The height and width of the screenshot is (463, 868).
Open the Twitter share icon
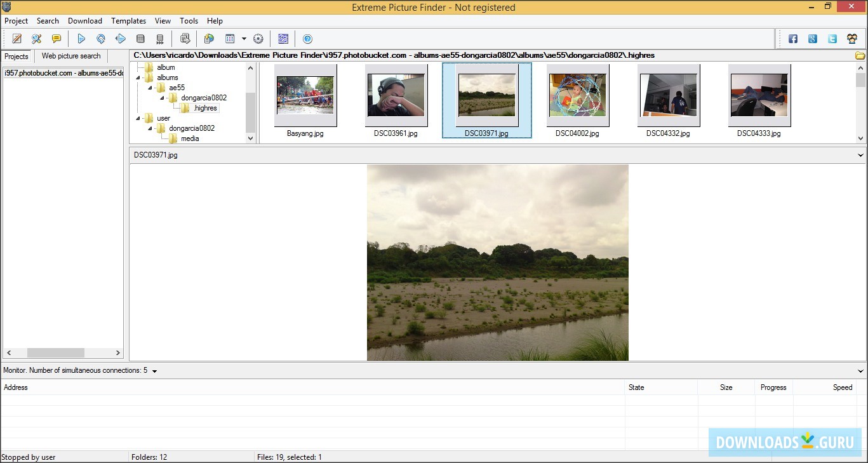click(832, 39)
